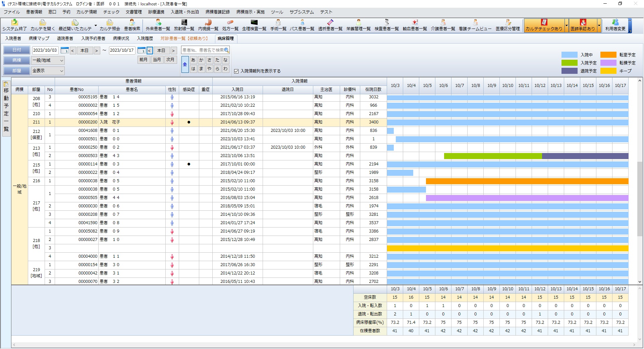This screenshot has height=349, width=644.
Task: Select the 全 kana filter toggle
Action: pos(185,64)
